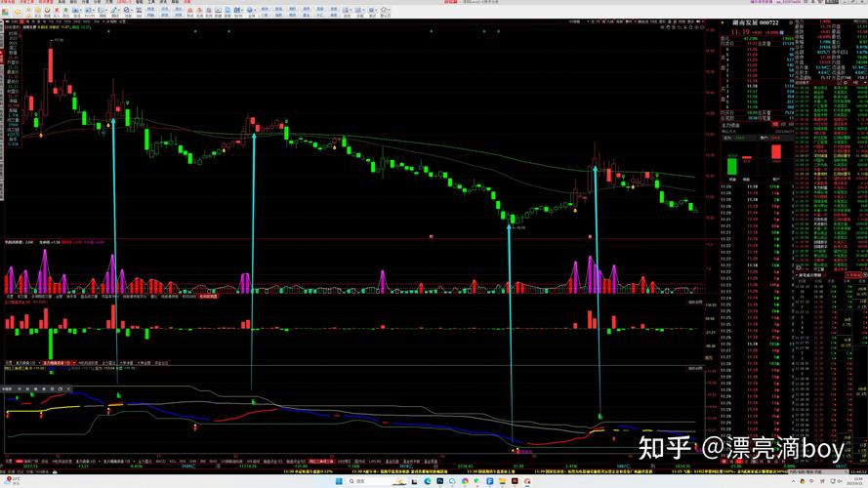Click the red highlighted tab under volume pane

(207, 296)
